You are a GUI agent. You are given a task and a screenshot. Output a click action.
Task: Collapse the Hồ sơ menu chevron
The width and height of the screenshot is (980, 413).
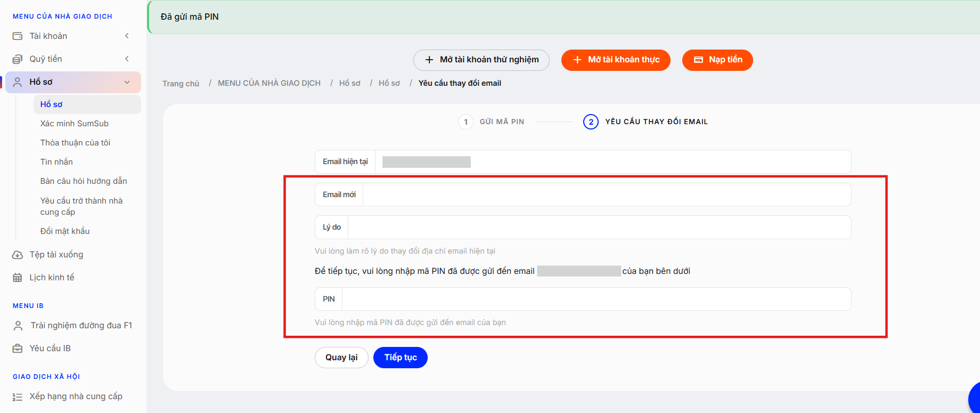pos(127,82)
